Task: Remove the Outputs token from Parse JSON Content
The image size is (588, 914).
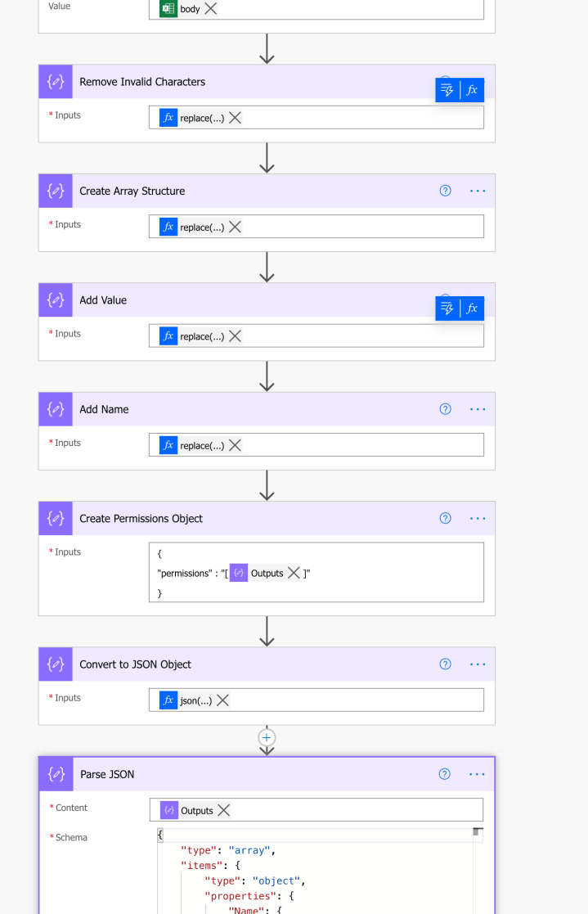Action: (222, 810)
